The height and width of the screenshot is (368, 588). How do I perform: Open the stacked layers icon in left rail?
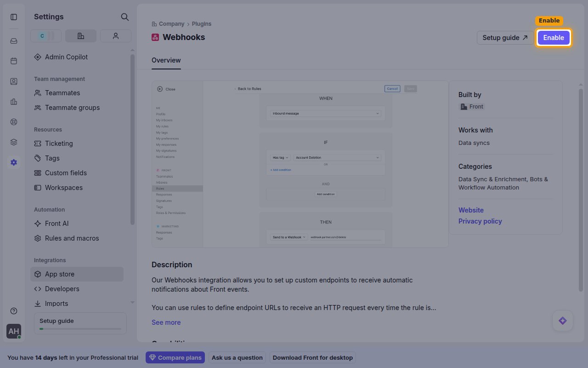pos(14,142)
